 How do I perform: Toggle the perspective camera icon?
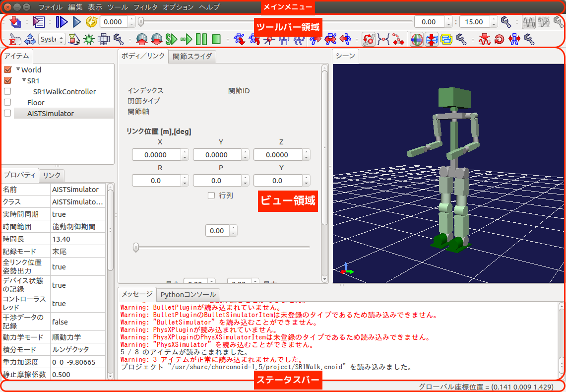pos(74,39)
